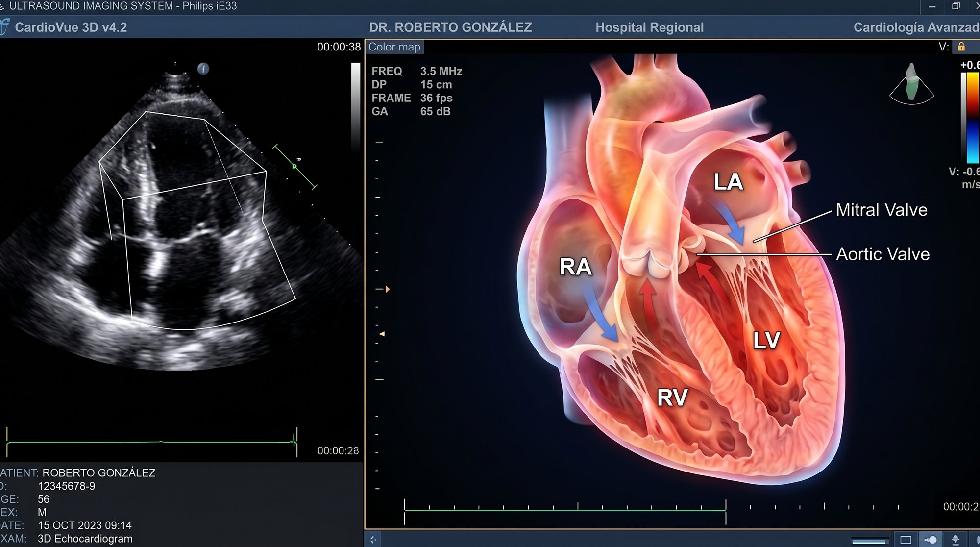
Task: Click the patient ID 12345678-9
Action: pyautogui.click(x=66, y=486)
